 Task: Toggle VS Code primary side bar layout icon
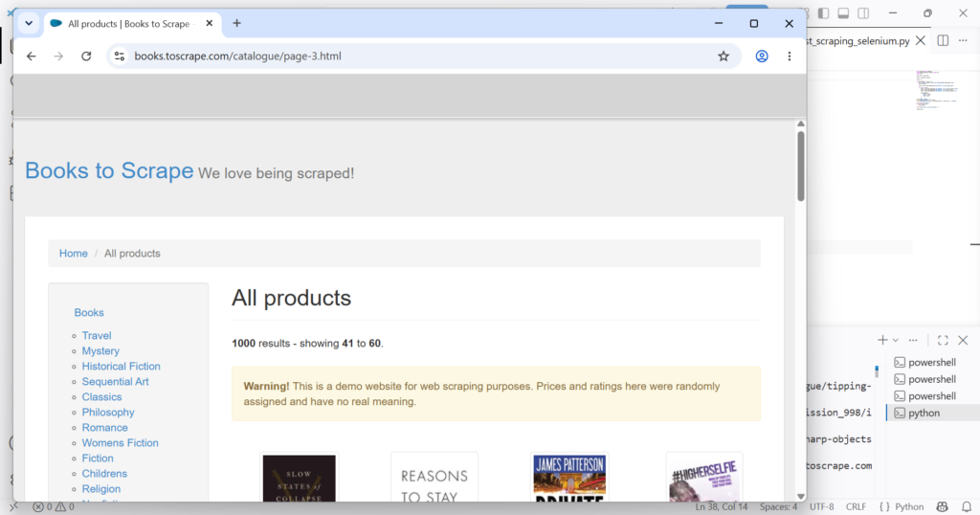coord(824,13)
